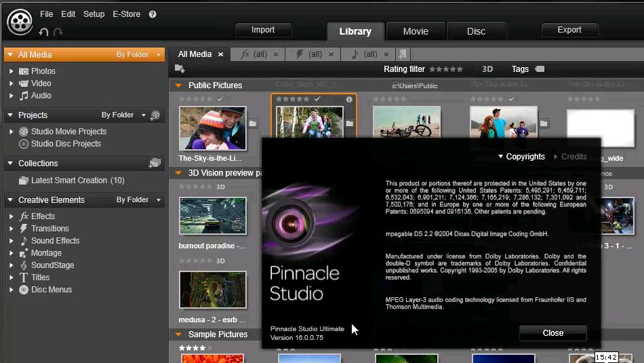Click the Tags label icon

click(540, 69)
